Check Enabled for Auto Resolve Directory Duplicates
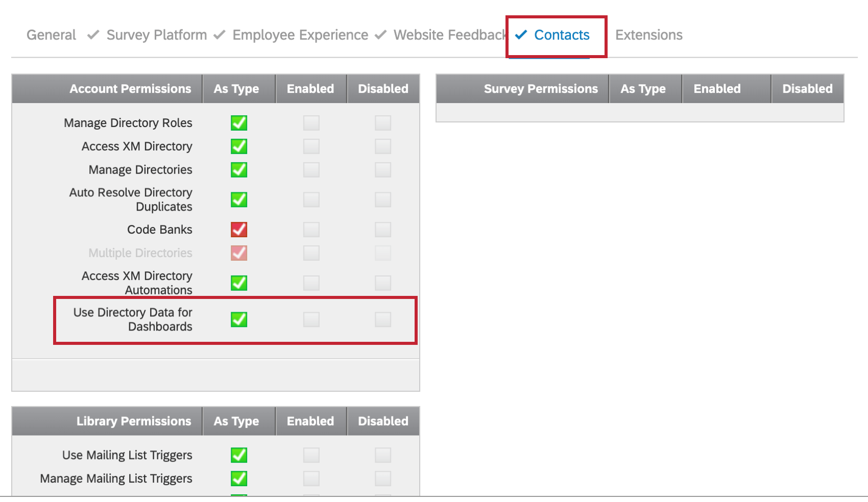Viewport: 868px width, 502px height. pos(311,199)
